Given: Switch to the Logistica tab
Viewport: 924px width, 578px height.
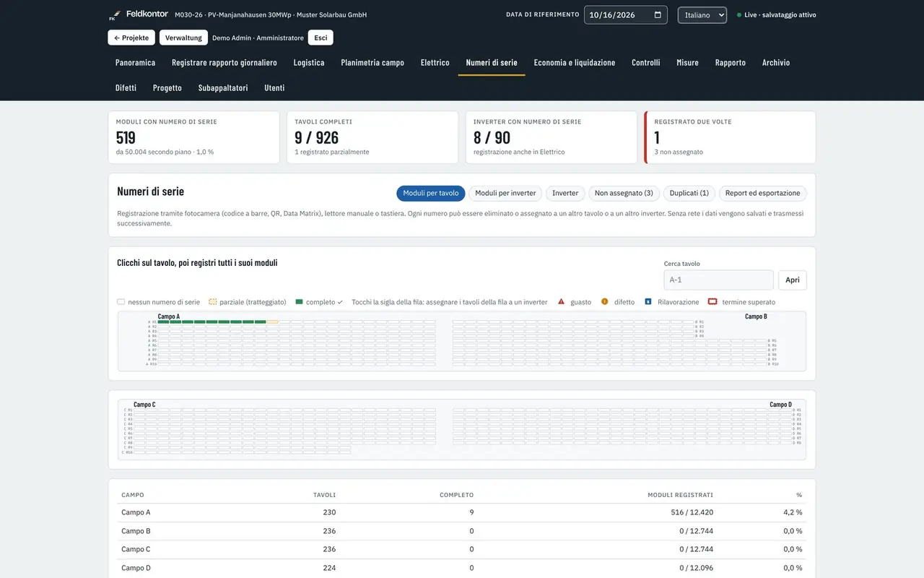Looking at the screenshot, I should pos(309,63).
